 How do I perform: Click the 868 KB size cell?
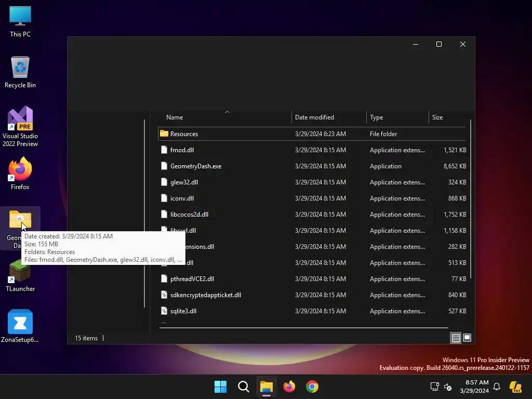[x=457, y=198]
